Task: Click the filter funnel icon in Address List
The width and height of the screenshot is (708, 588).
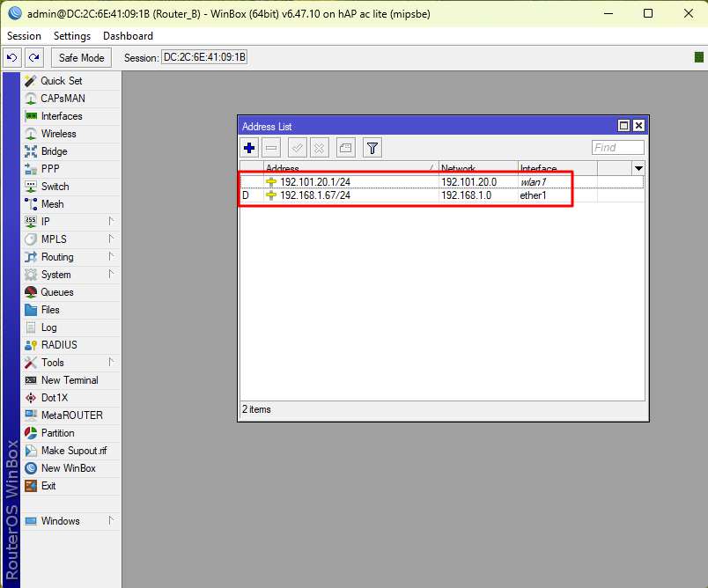Action: (372, 148)
